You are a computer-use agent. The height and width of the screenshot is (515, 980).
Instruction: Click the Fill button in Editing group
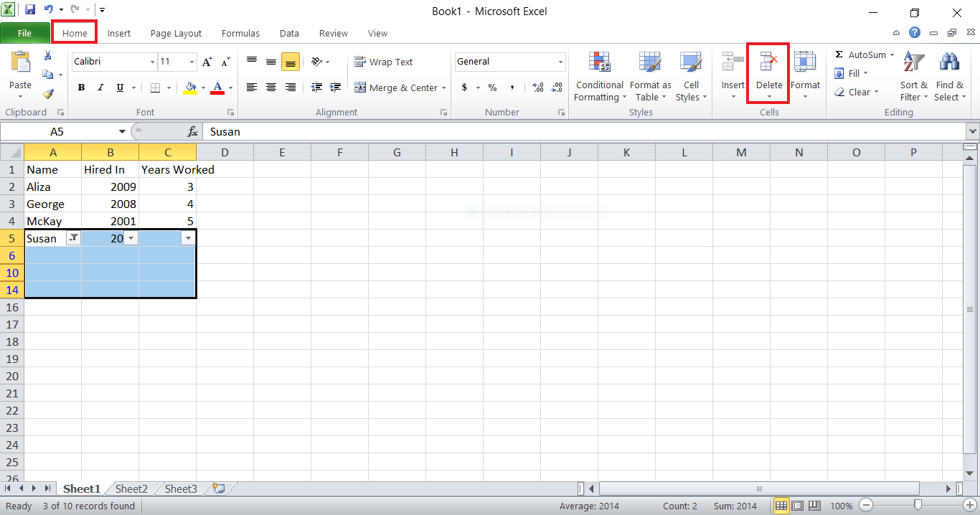pos(851,73)
